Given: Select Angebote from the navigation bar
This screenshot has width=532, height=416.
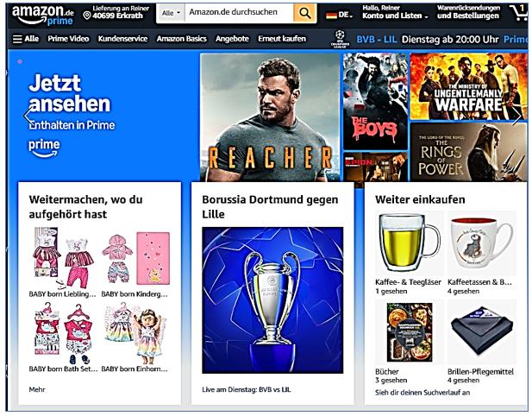Looking at the screenshot, I should pyautogui.click(x=232, y=39).
